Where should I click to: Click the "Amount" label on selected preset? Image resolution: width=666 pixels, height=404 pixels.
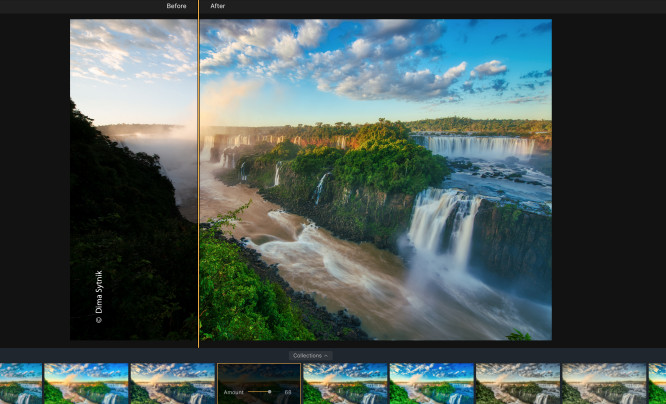(x=234, y=392)
